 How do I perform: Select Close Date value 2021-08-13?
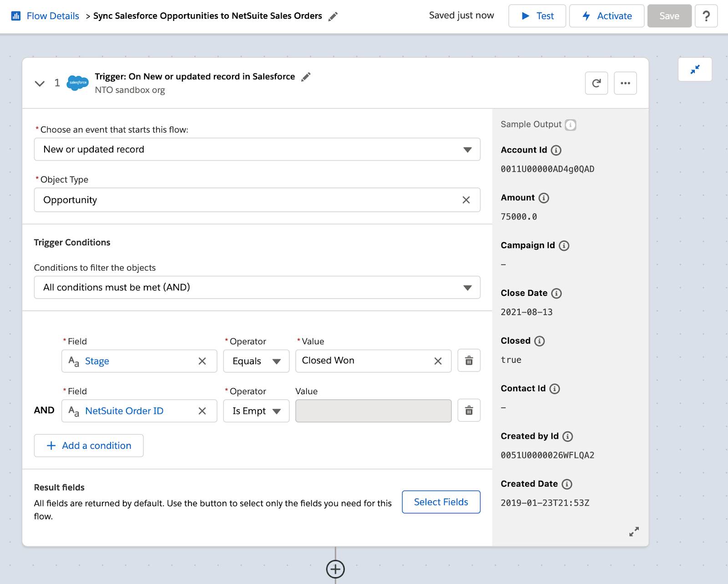(x=526, y=312)
